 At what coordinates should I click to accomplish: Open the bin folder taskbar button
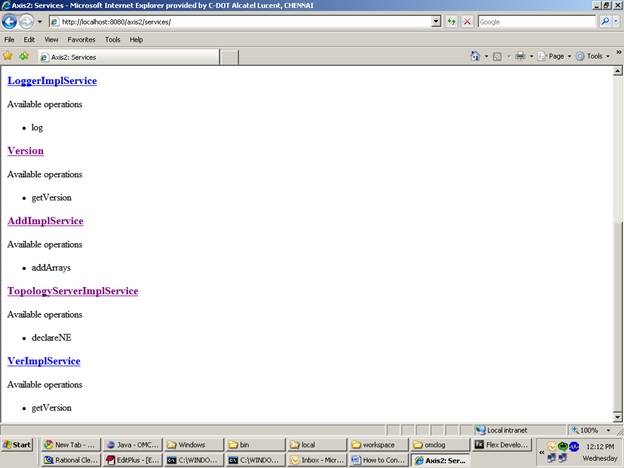(256, 445)
